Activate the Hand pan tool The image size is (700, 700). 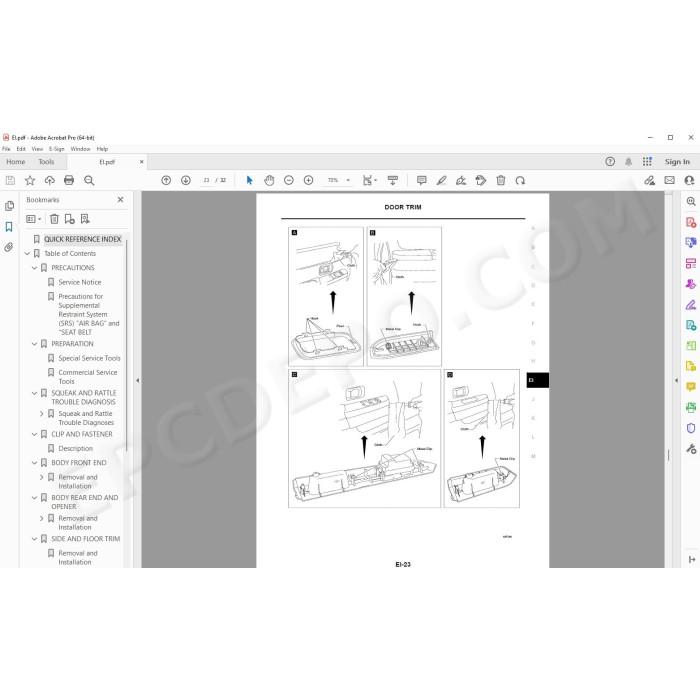pyautogui.click(x=269, y=180)
